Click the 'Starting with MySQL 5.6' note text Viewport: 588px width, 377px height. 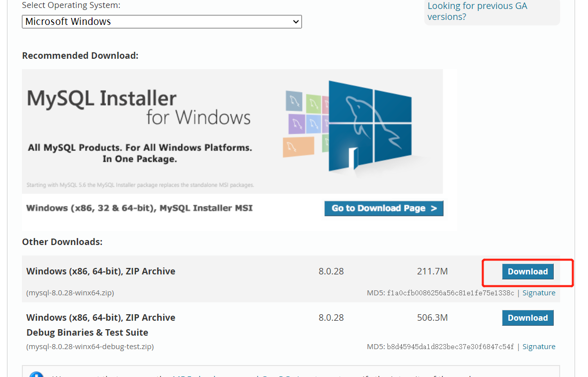pos(140,185)
